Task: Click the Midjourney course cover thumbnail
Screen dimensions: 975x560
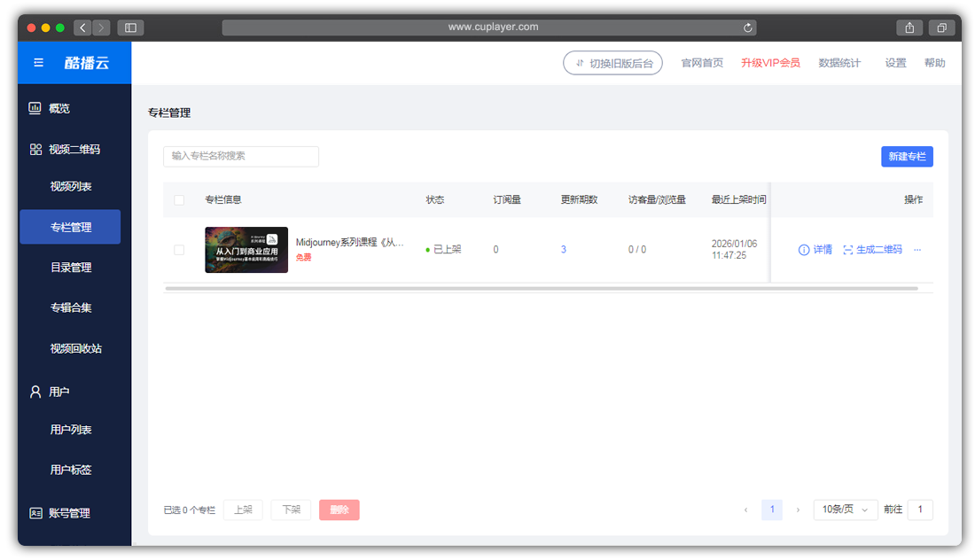Action: [x=246, y=249]
